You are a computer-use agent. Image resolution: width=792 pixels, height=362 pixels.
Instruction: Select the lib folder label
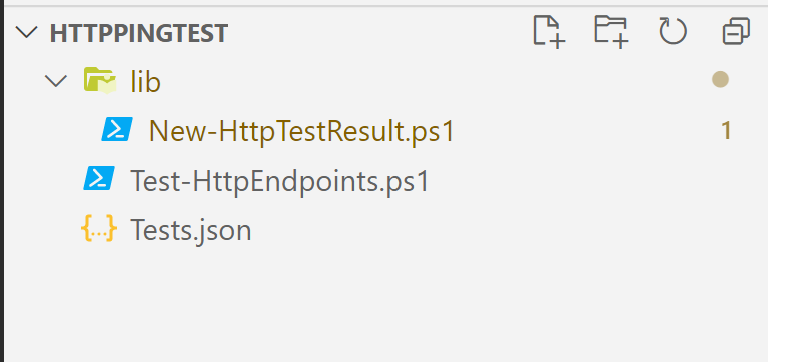tap(145, 81)
